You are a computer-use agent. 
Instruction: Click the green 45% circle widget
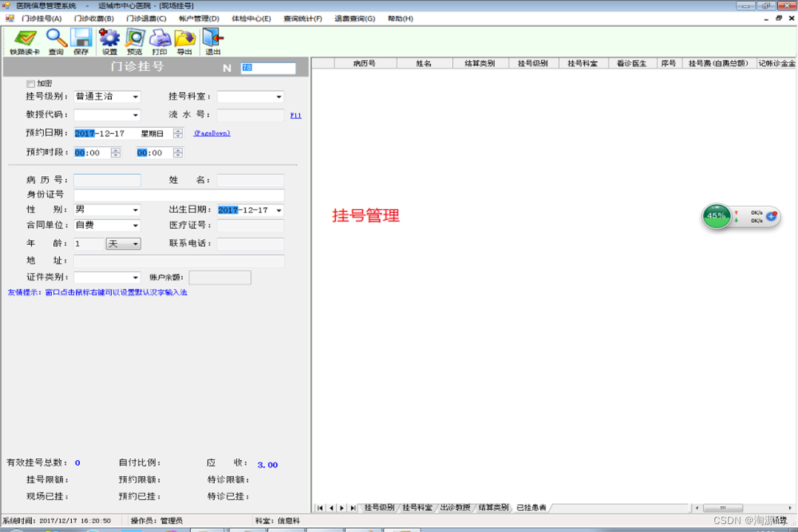716,216
